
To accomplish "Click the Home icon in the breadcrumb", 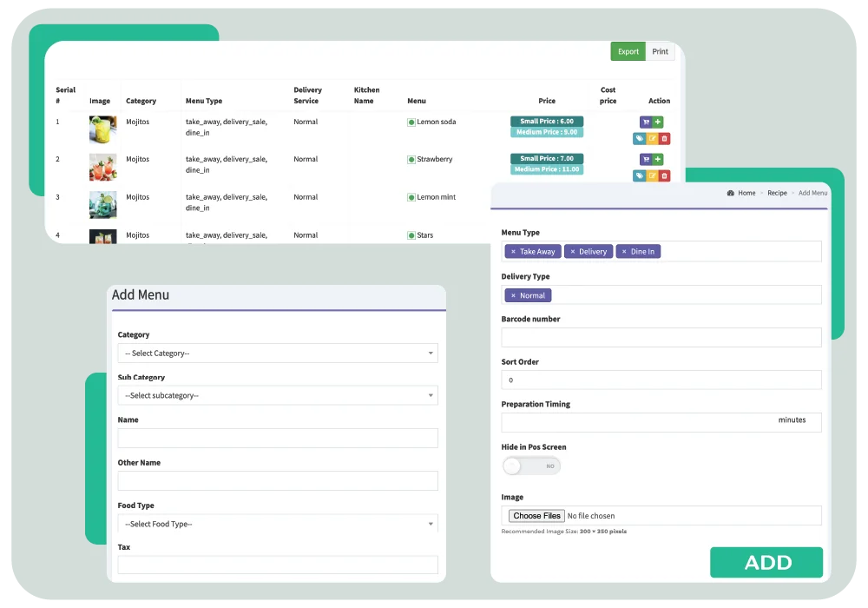I will click(730, 193).
